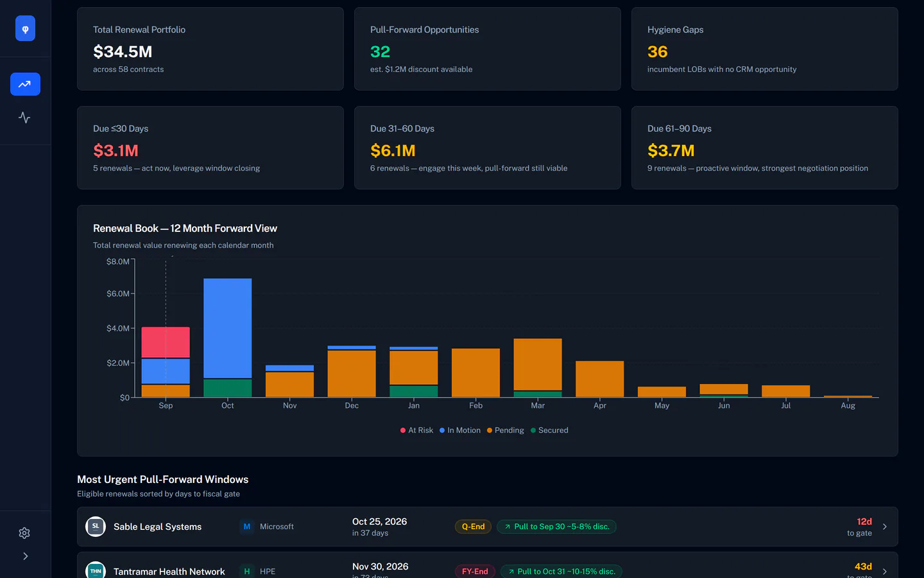924x578 pixels.
Task: Select the green Secured segment in Jan
Action: pyautogui.click(x=414, y=391)
